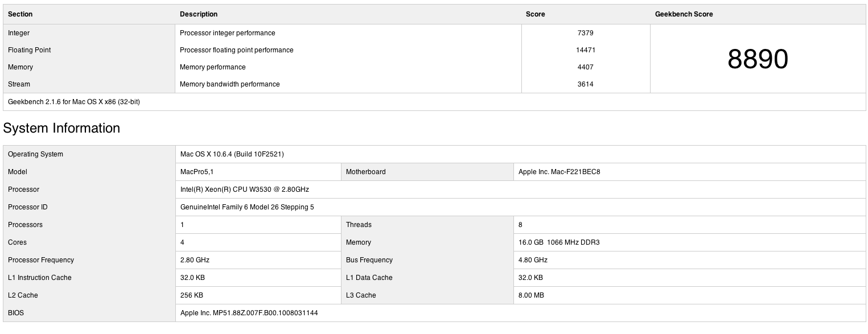The image size is (868, 334).
Task: Select the Mac OS X 10.6.4 value
Action: [x=232, y=154]
